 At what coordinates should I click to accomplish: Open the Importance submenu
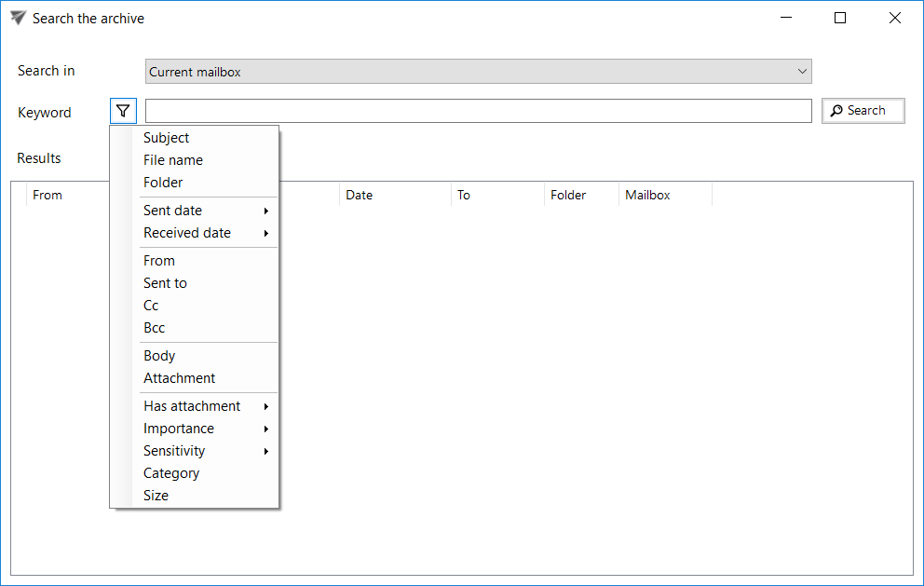(x=179, y=429)
